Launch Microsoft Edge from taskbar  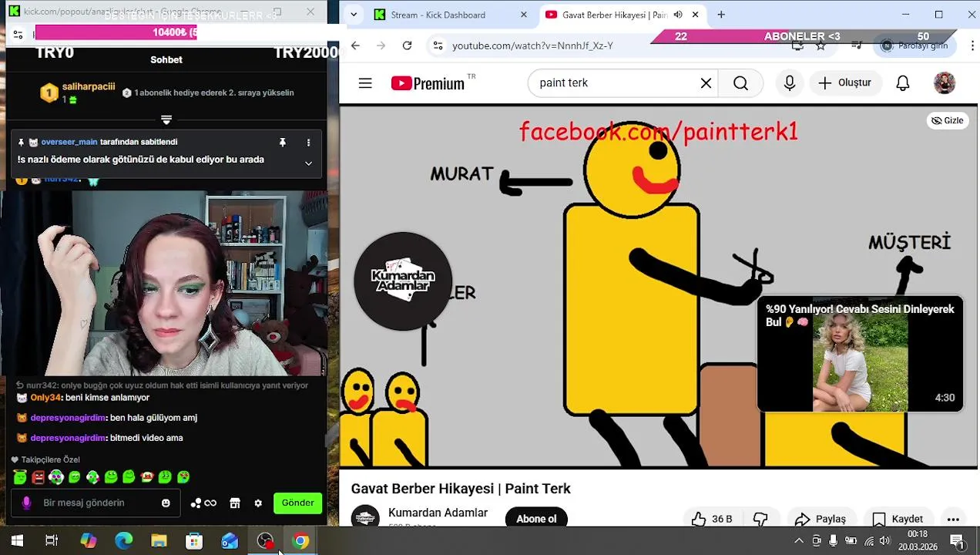(x=123, y=541)
